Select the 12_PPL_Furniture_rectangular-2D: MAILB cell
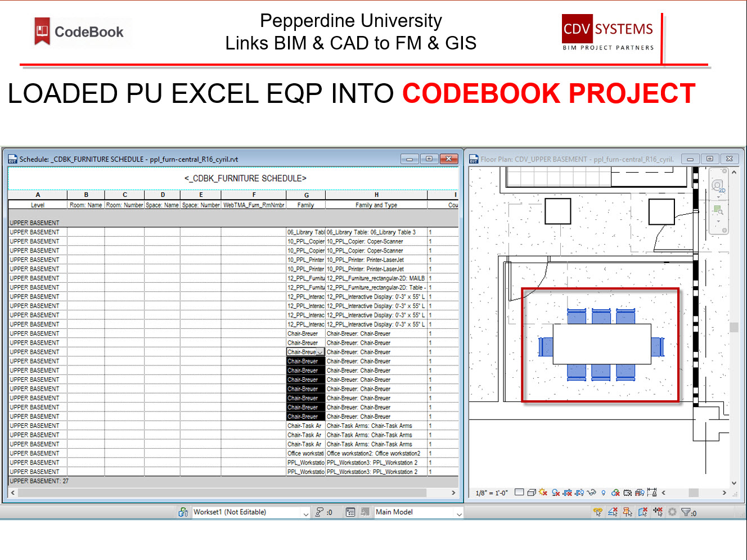This screenshot has width=747, height=560. [376, 278]
